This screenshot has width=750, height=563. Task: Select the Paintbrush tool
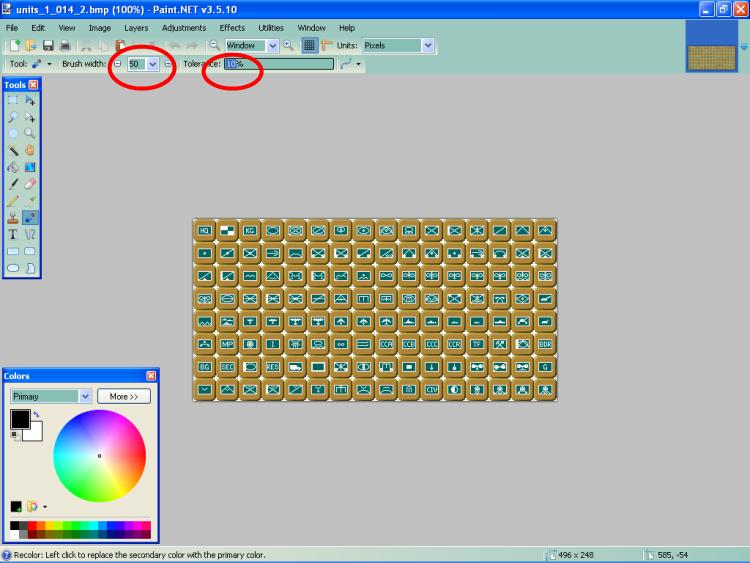[13, 184]
